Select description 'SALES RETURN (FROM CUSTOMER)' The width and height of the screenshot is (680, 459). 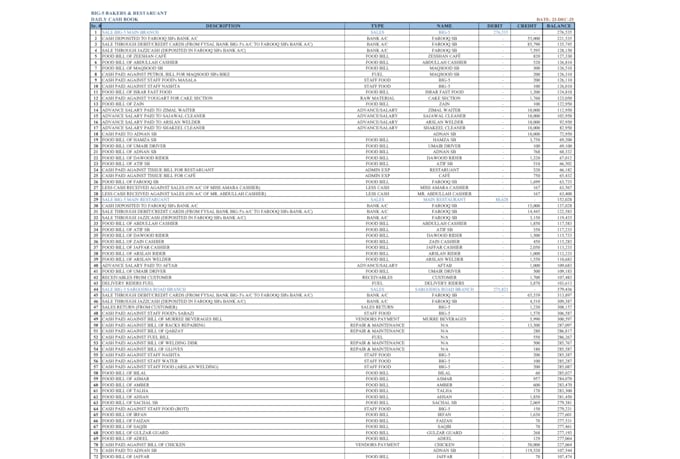click(139, 307)
